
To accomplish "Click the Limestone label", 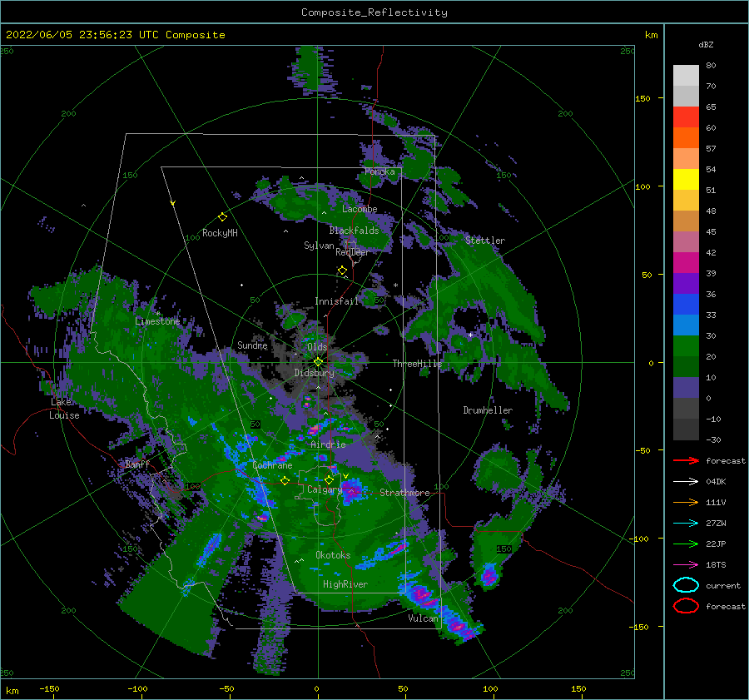I will [x=157, y=321].
